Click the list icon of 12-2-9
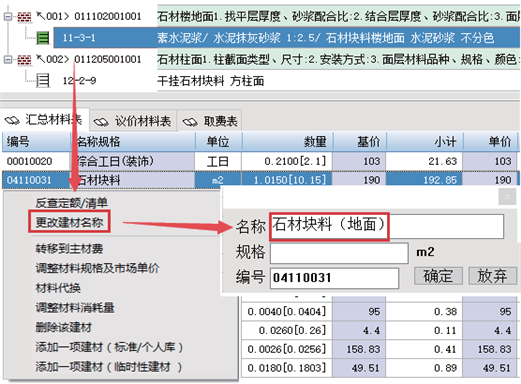The image size is (521, 384). [x=43, y=81]
